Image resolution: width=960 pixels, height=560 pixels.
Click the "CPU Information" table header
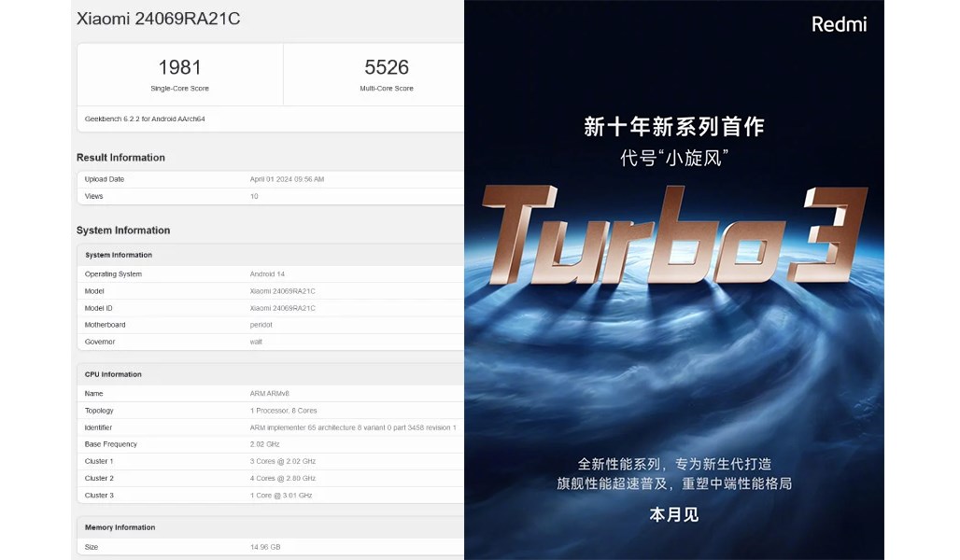(x=113, y=374)
